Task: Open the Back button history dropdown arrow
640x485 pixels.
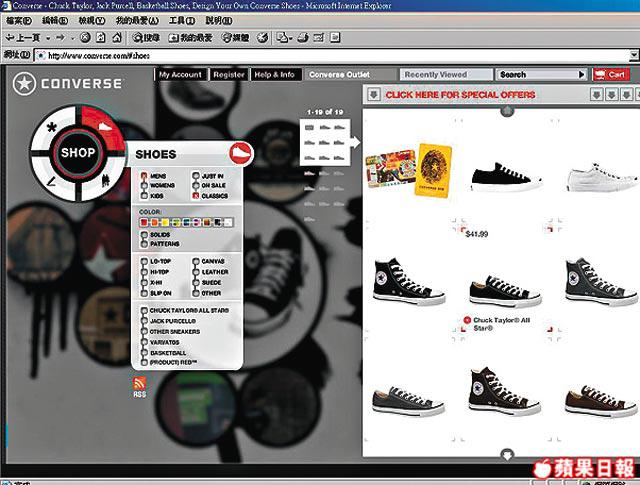Action: pyautogui.click(x=48, y=38)
